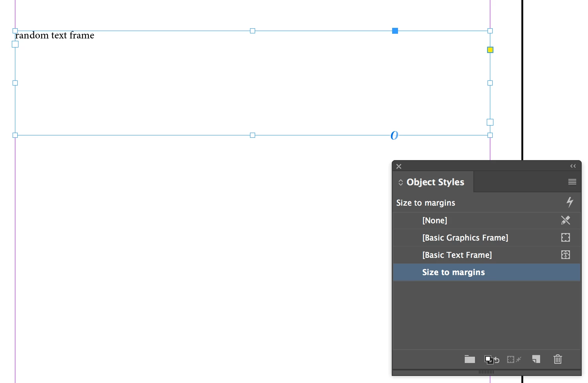Close the Object Styles panel
Viewport: 588px width, 383px height.
[399, 166]
